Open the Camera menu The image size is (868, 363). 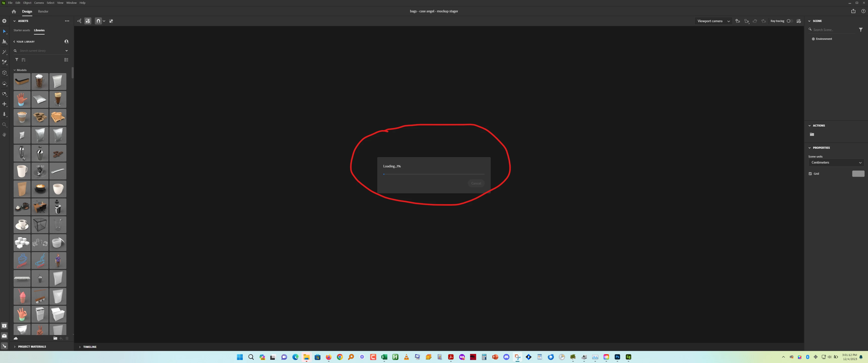click(39, 3)
